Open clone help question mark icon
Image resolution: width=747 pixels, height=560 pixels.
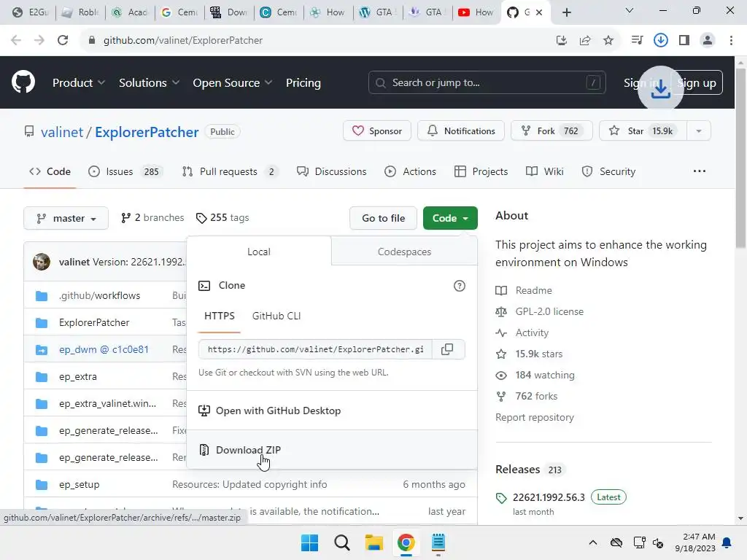tap(460, 286)
